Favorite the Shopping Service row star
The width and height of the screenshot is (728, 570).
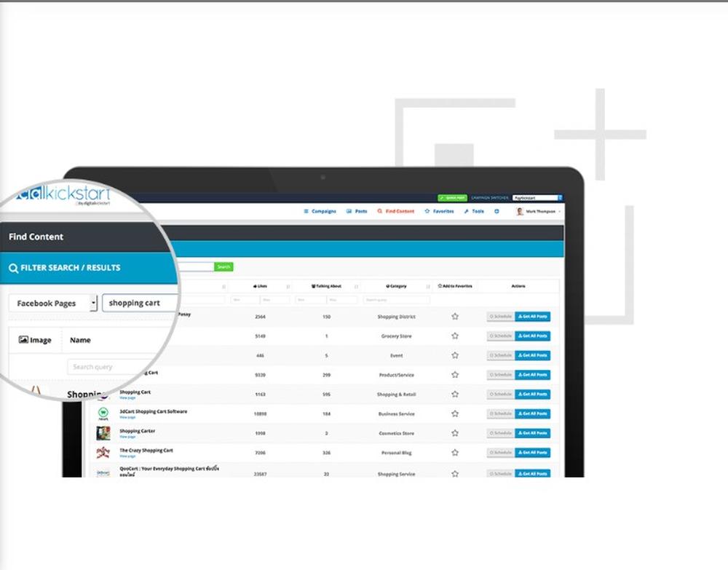click(x=455, y=473)
